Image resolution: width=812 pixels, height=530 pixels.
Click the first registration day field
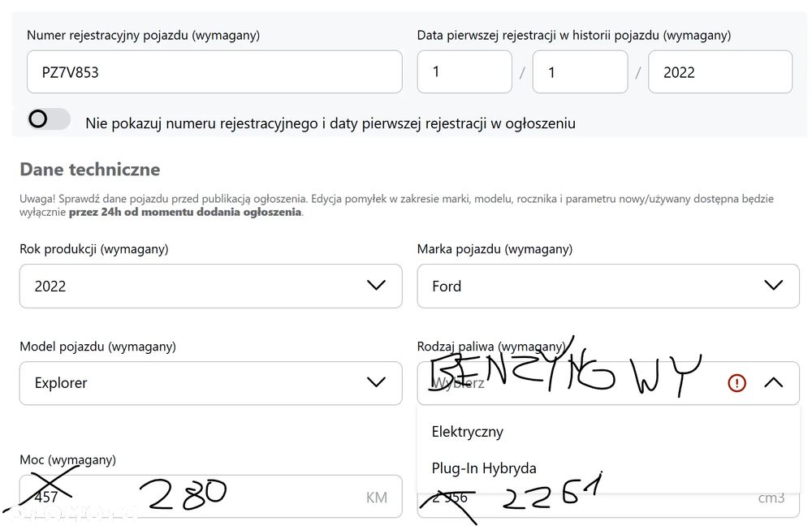pos(464,72)
